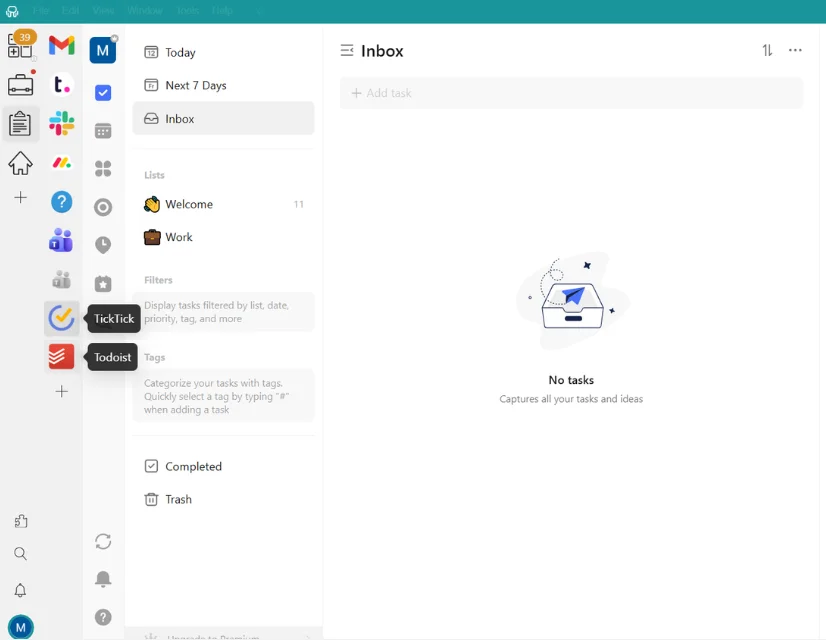Click the Tags section header
Viewport: 826px width, 640px height.
(x=154, y=357)
